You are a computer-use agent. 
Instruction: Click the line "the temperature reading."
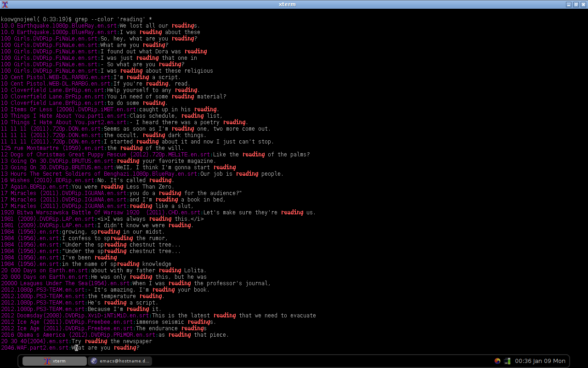click(x=126, y=296)
